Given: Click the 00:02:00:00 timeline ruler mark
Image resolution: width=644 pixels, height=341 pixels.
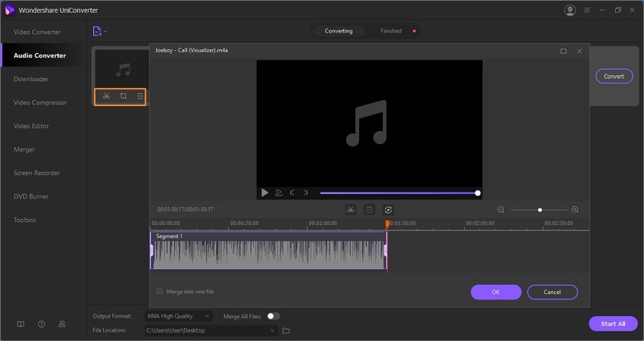Looking at the screenshot, I should pos(480,224).
